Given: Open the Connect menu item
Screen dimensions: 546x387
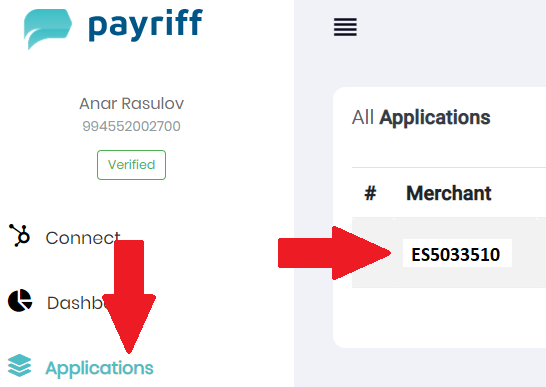Looking at the screenshot, I should tap(83, 238).
